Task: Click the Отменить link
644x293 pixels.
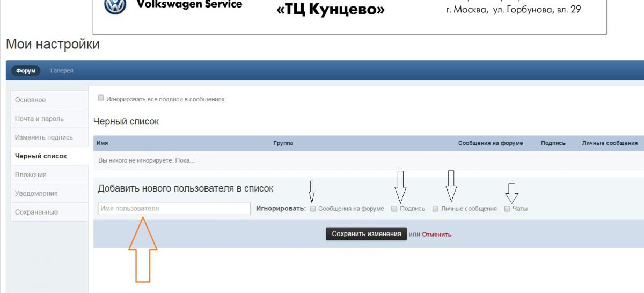Action: tap(437, 235)
